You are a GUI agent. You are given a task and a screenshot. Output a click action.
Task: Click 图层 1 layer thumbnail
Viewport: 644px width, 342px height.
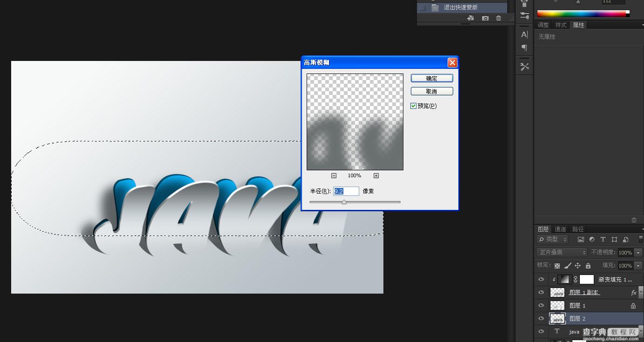point(557,306)
